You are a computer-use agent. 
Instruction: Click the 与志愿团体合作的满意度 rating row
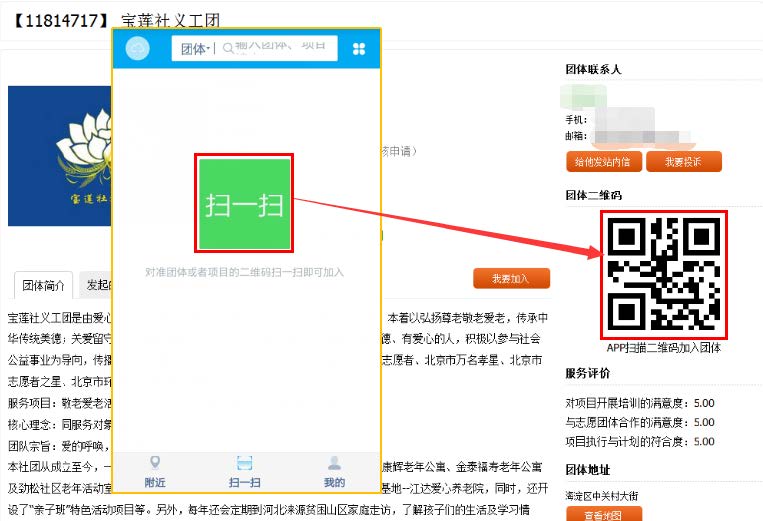(x=640, y=422)
